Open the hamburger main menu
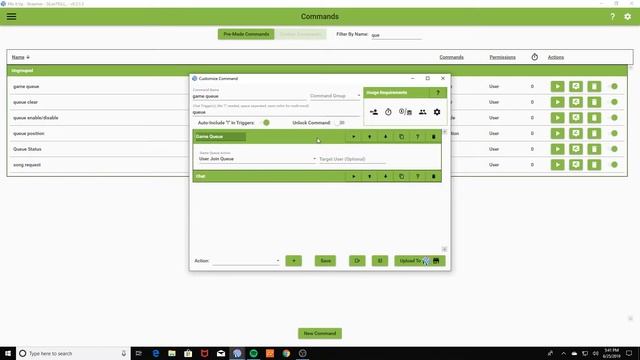640x360 pixels. pyautogui.click(x=11, y=16)
